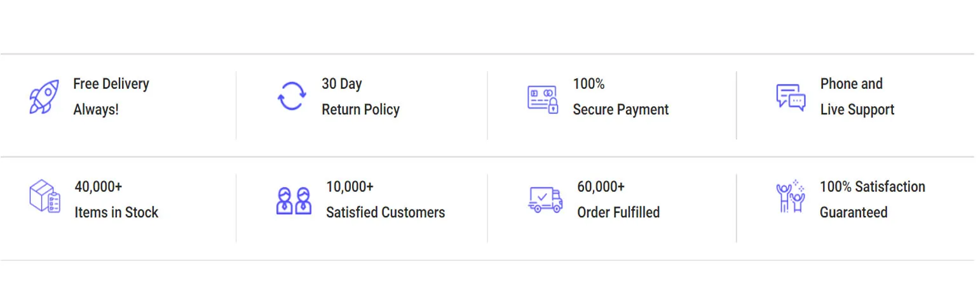980x303 pixels.
Task: Click the "100% Satisfaction" text
Action: tap(872, 187)
